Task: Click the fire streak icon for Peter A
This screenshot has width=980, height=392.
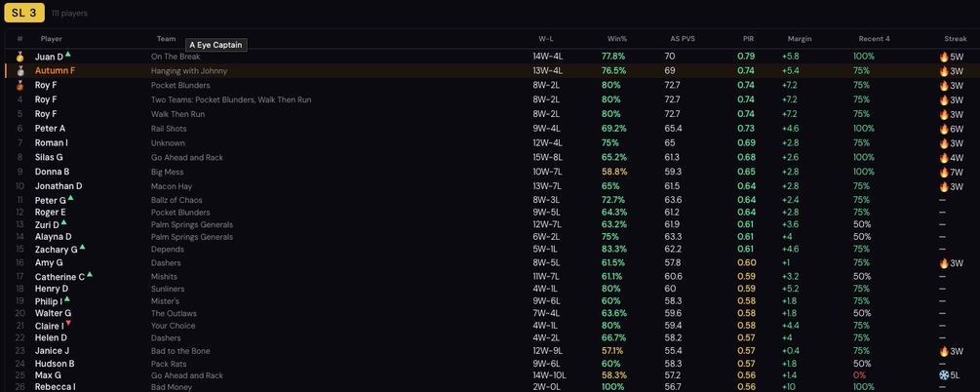Action: pyautogui.click(x=944, y=129)
